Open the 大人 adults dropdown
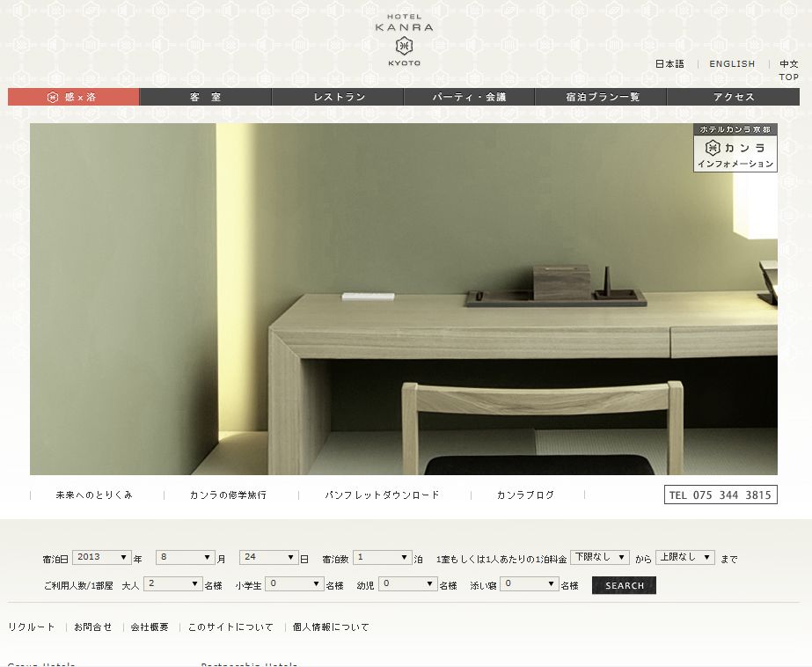 [x=173, y=583]
